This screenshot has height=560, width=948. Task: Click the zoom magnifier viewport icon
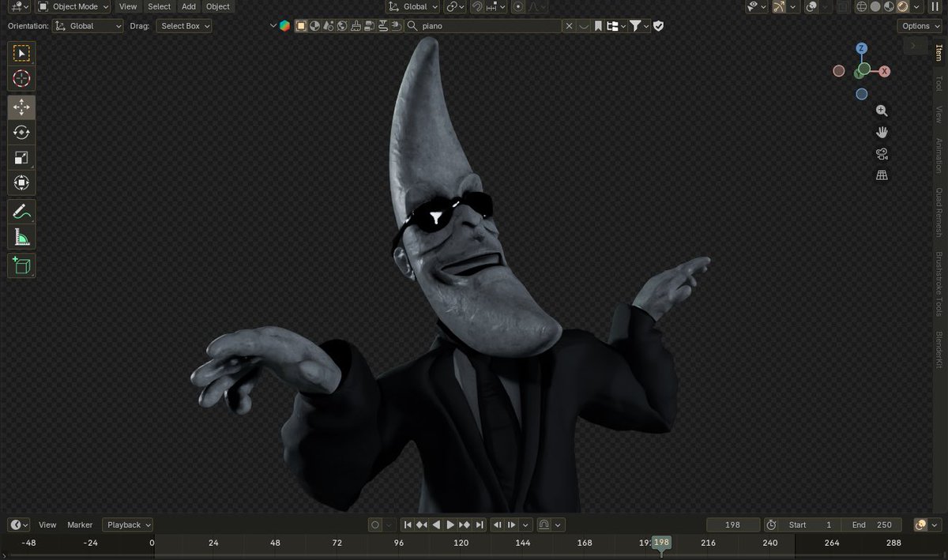pos(882,111)
